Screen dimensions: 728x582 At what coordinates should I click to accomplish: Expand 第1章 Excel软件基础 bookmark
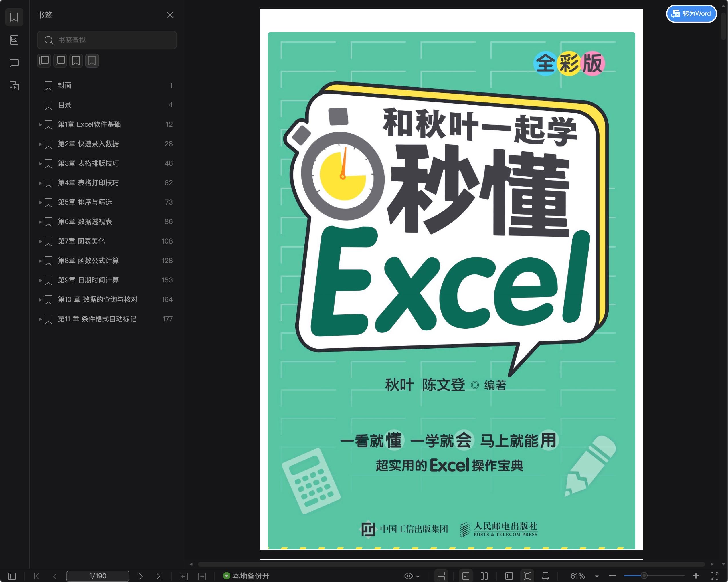(x=41, y=124)
